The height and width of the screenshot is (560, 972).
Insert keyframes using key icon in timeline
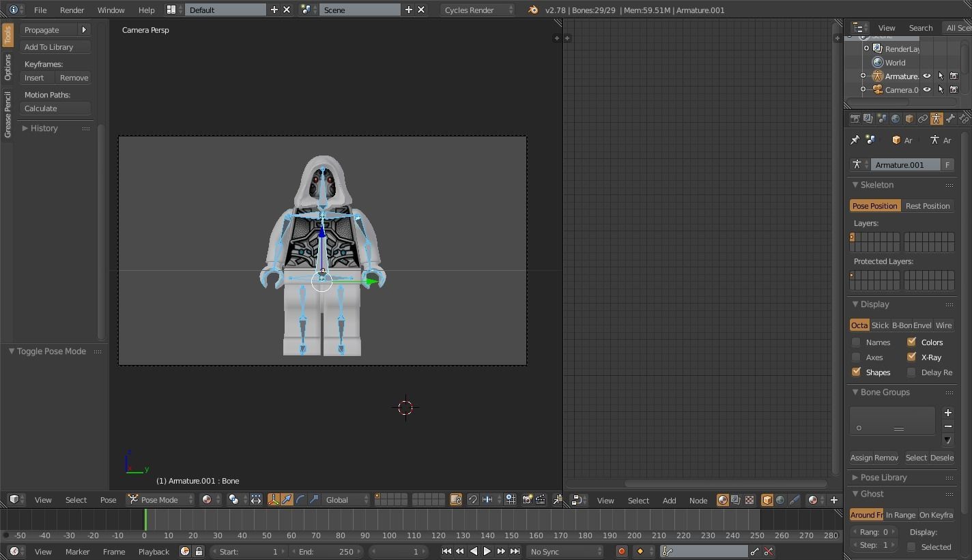(x=755, y=552)
